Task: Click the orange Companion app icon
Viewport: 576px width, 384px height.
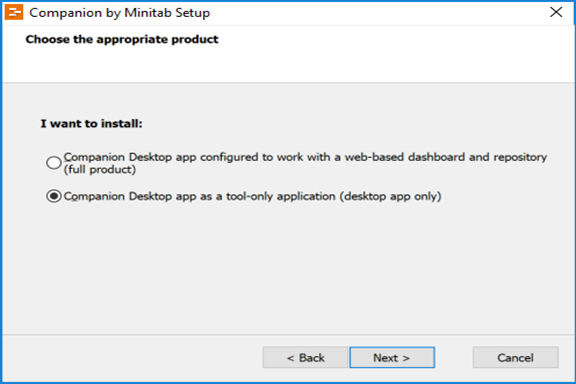Action: (14, 12)
